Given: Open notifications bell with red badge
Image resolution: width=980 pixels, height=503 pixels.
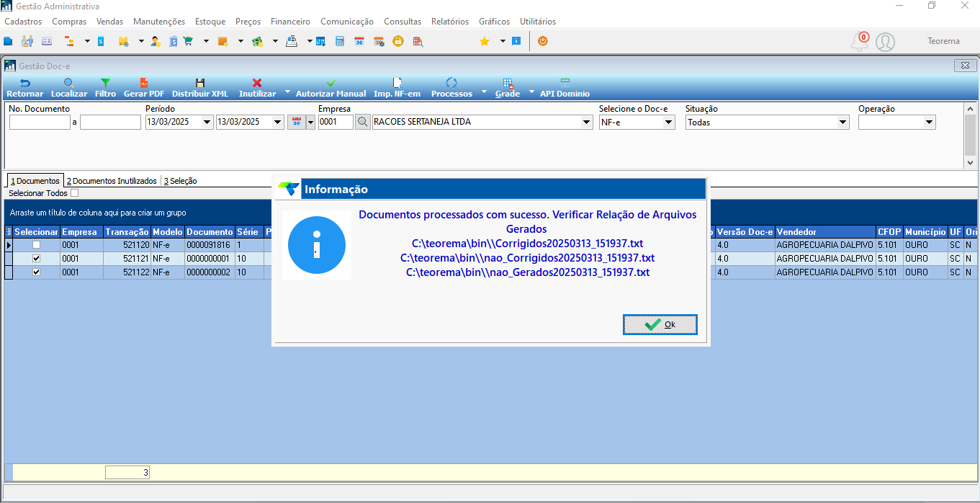Looking at the screenshot, I should pyautogui.click(x=860, y=41).
